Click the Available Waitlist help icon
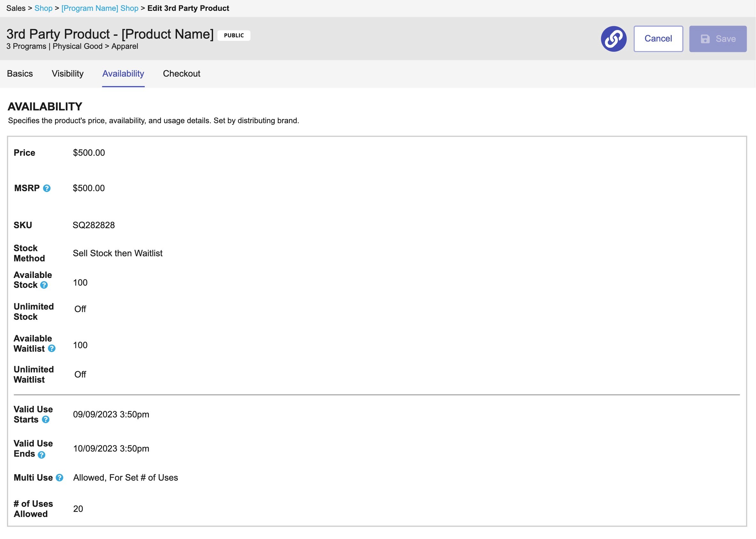This screenshot has width=756, height=539. (x=51, y=348)
